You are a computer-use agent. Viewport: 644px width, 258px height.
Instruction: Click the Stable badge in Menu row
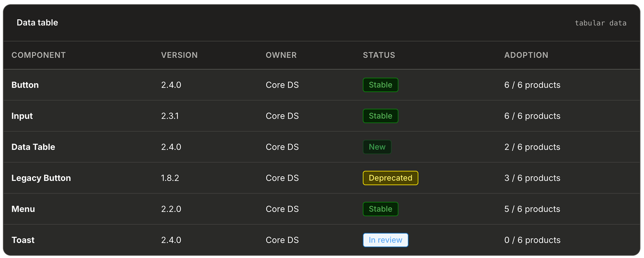click(380, 209)
